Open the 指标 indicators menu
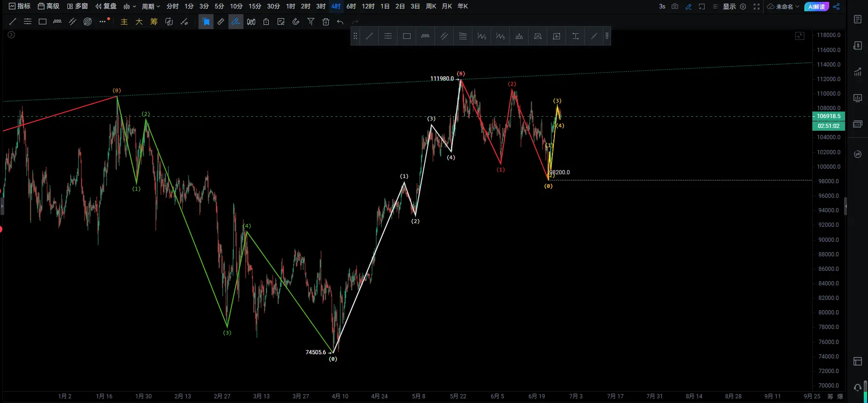The image size is (868, 403). [x=20, y=7]
